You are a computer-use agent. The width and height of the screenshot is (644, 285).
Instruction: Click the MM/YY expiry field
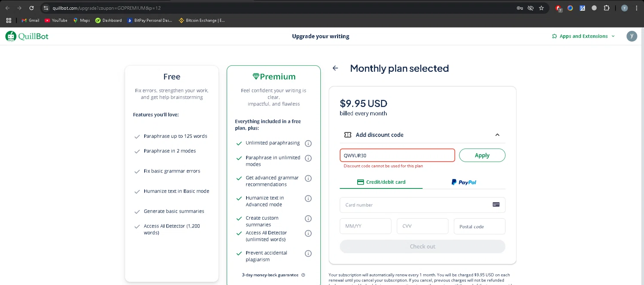coord(365,226)
